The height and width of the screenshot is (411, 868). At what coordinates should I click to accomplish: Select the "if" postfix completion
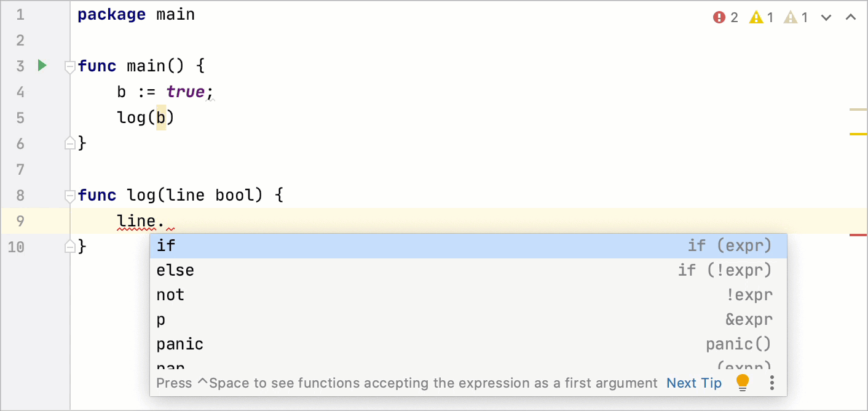click(246, 245)
